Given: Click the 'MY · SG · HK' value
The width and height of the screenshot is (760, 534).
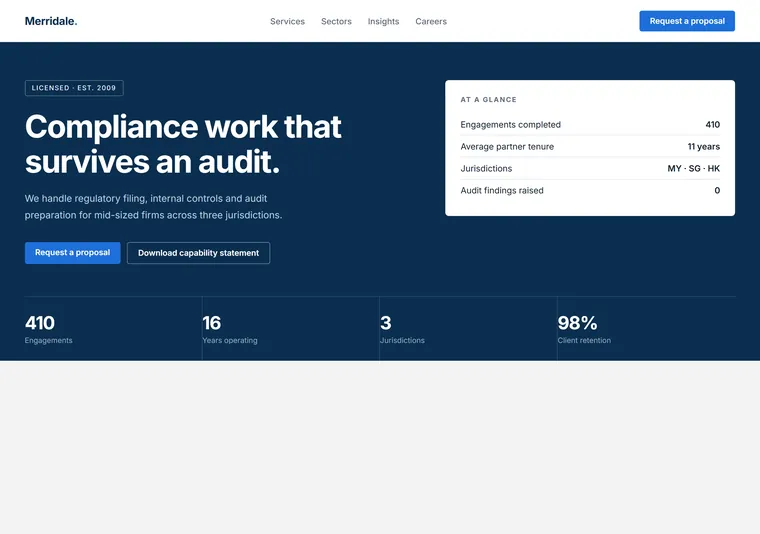Looking at the screenshot, I should click(x=694, y=168).
